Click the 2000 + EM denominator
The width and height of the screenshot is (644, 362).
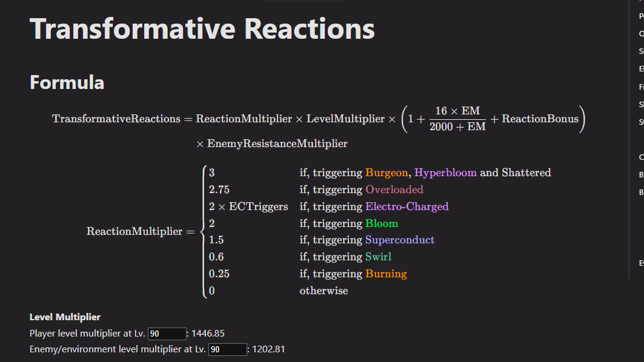click(457, 127)
